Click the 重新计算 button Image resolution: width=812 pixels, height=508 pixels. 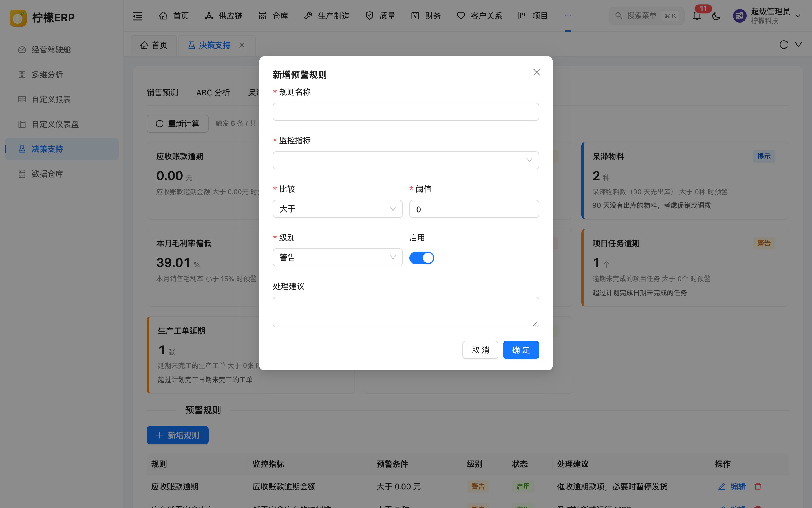tap(178, 124)
